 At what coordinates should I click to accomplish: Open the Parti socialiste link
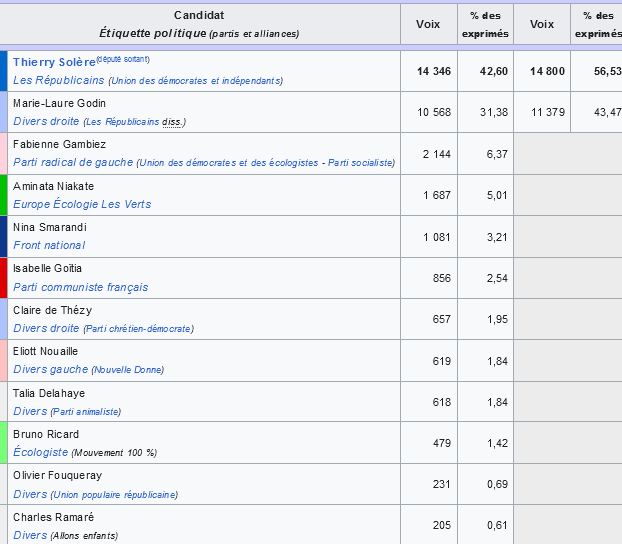360,163
